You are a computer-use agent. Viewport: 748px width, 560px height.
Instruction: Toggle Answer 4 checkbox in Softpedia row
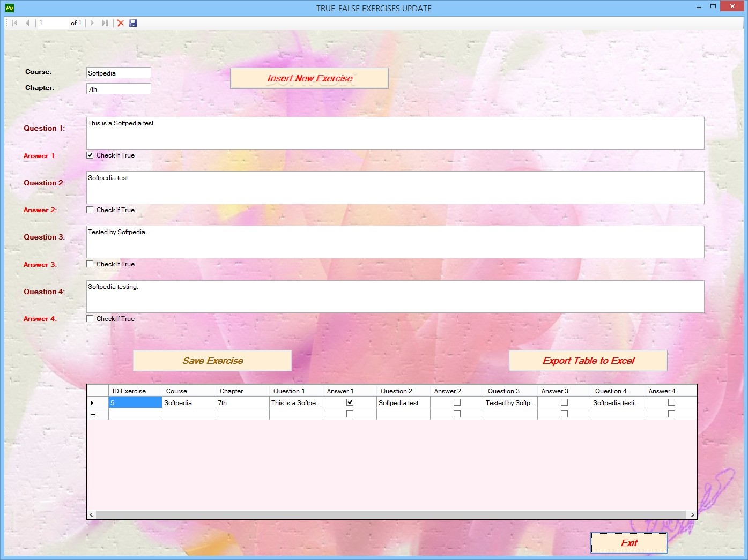point(671,402)
